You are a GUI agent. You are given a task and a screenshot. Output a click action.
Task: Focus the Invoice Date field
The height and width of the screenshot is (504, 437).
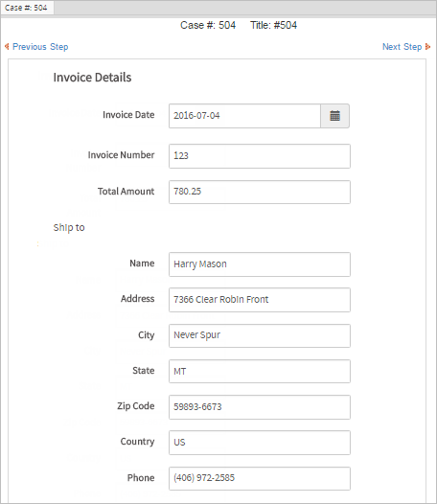pyautogui.click(x=244, y=116)
